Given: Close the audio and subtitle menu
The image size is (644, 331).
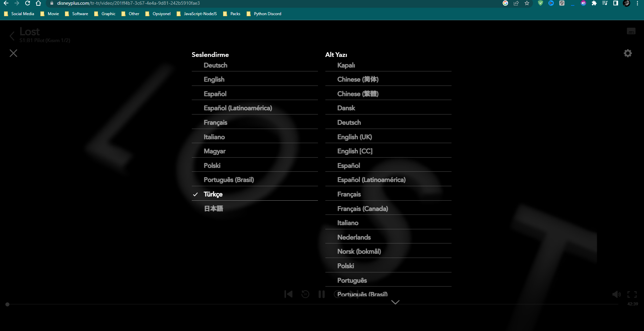Looking at the screenshot, I should (x=13, y=53).
